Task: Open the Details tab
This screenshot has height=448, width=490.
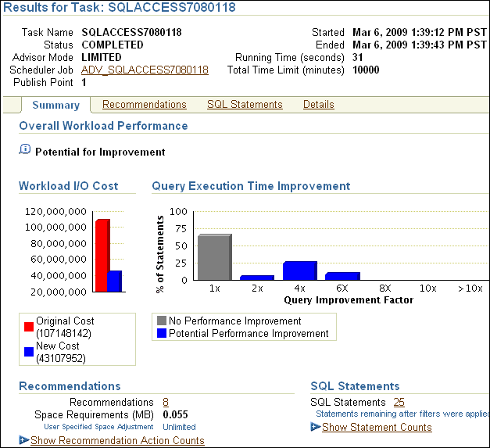Action: click(x=318, y=105)
